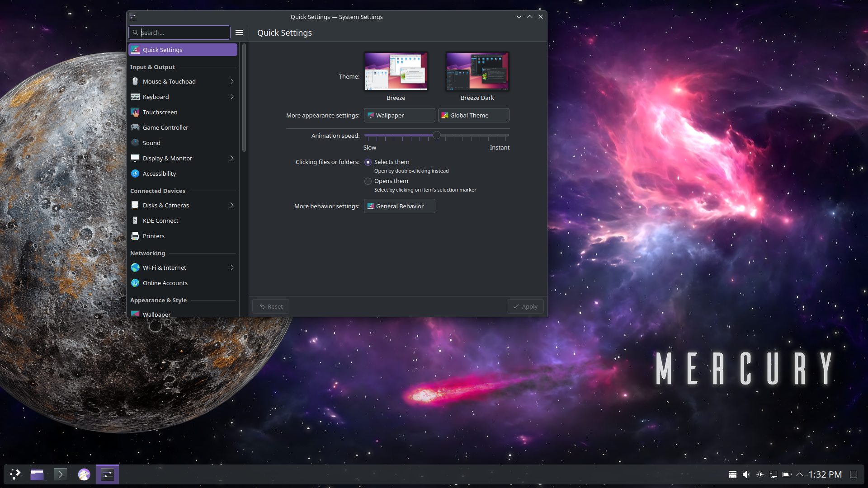Show hidden system tray icons arrow

(x=800, y=474)
